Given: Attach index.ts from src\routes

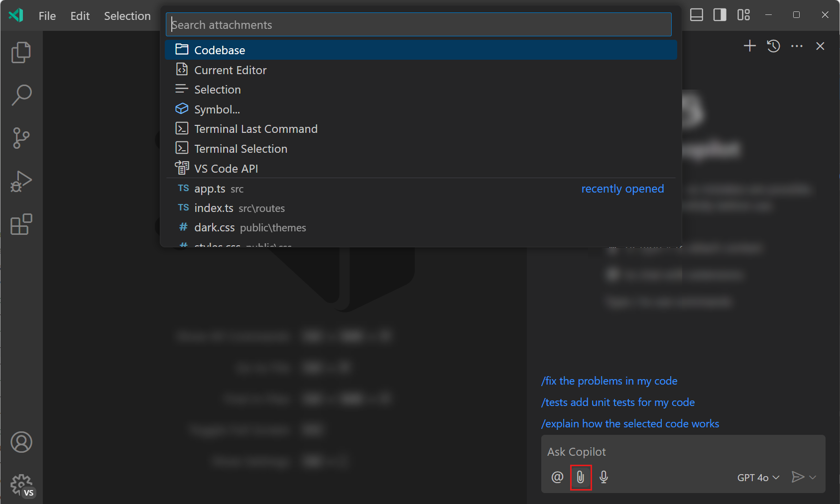Looking at the screenshot, I should click(x=421, y=208).
